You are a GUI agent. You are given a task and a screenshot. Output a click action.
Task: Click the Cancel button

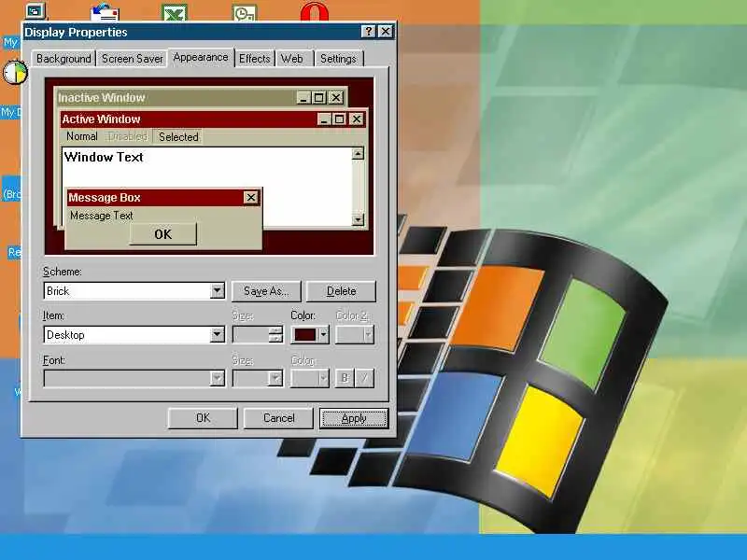click(x=278, y=418)
